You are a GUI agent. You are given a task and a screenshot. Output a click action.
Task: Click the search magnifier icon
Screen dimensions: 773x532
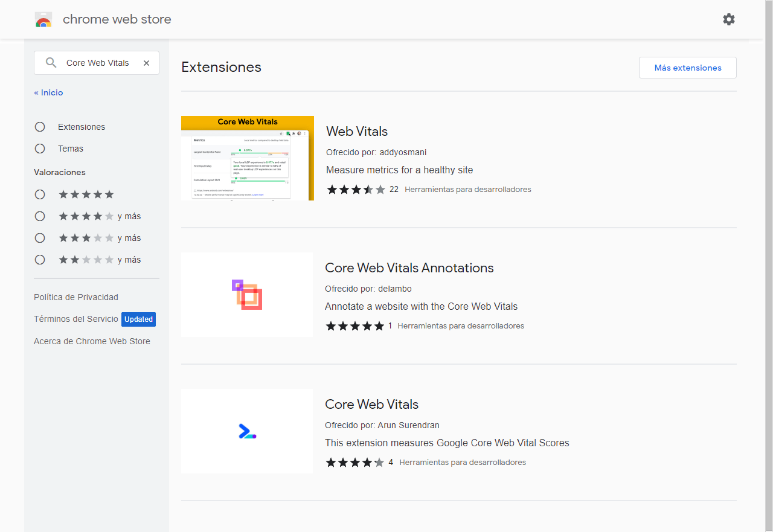(x=51, y=62)
